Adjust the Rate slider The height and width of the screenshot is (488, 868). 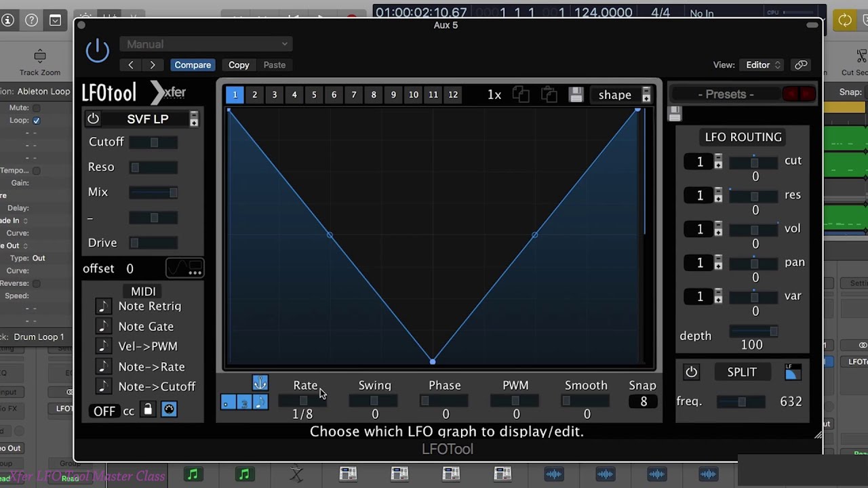(303, 401)
